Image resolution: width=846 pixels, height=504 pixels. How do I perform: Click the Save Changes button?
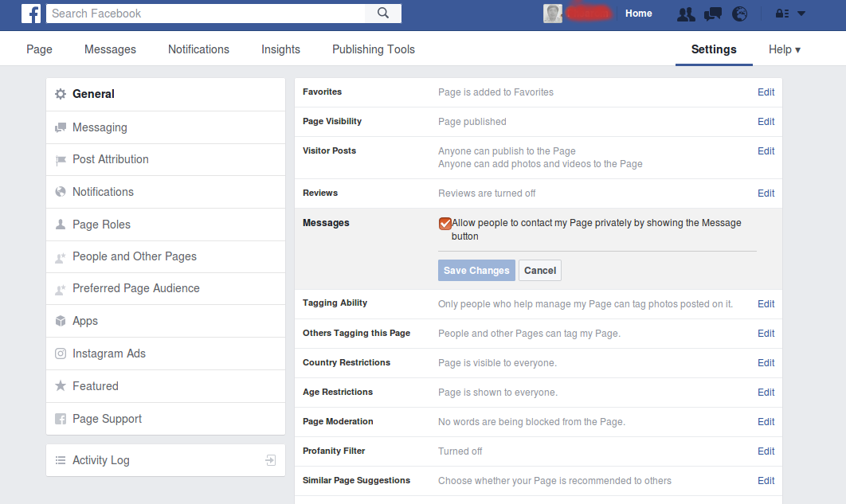click(x=476, y=271)
